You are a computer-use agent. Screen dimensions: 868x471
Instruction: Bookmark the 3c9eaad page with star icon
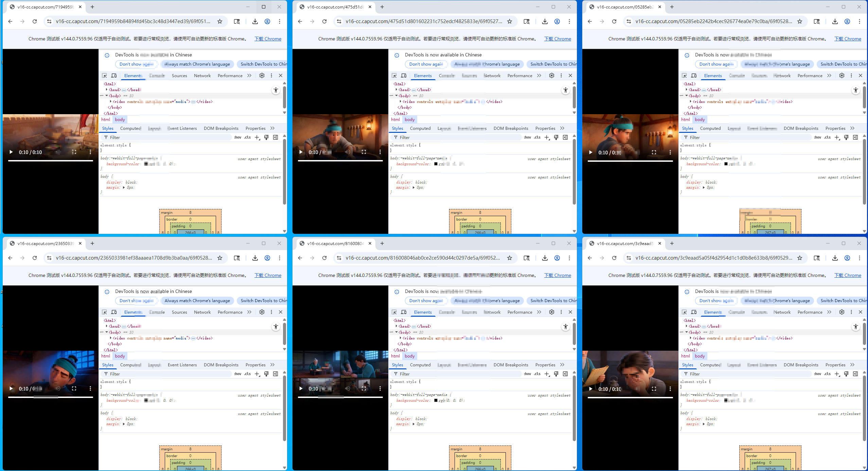tap(800, 258)
